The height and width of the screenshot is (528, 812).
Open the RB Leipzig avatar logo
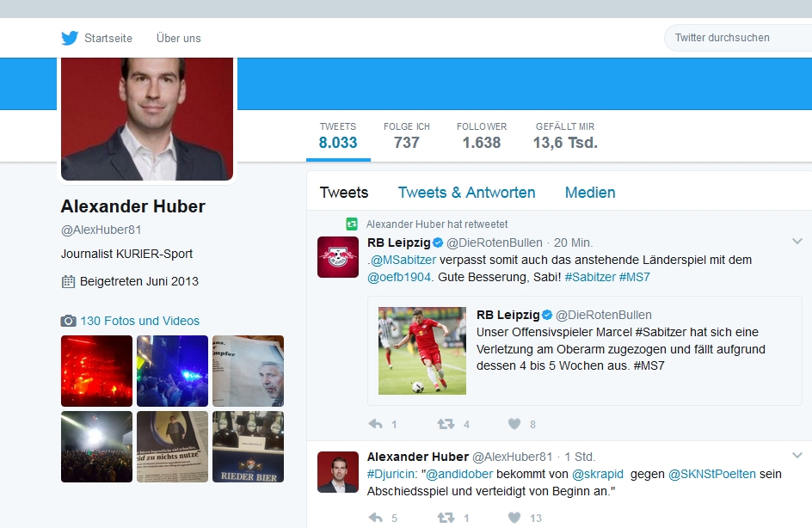pyautogui.click(x=338, y=257)
